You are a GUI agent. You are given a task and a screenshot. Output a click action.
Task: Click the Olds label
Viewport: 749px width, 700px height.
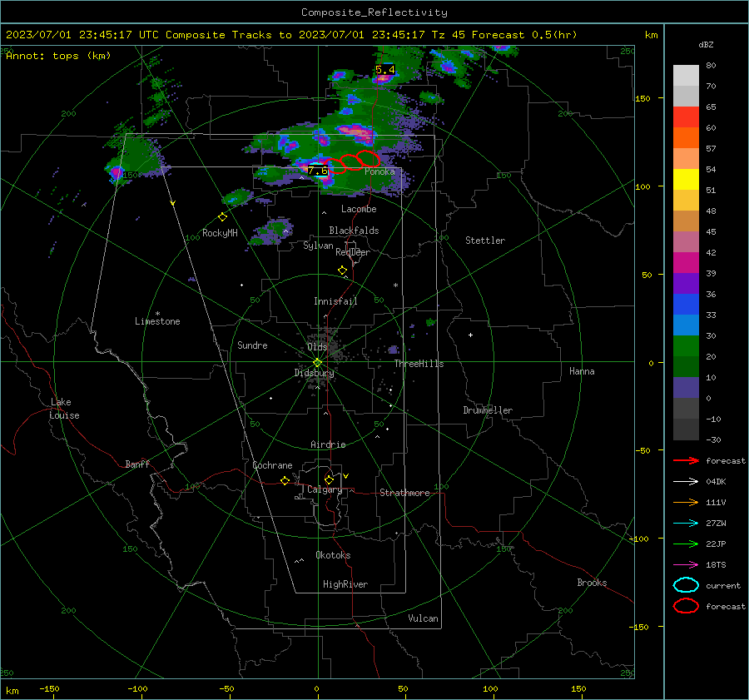click(317, 347)
